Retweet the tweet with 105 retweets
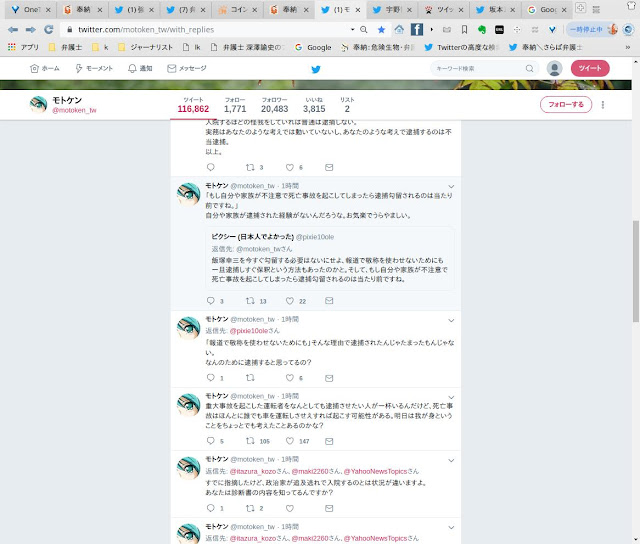The height and width of the screenshot is (544, 640). click(250, 441)
